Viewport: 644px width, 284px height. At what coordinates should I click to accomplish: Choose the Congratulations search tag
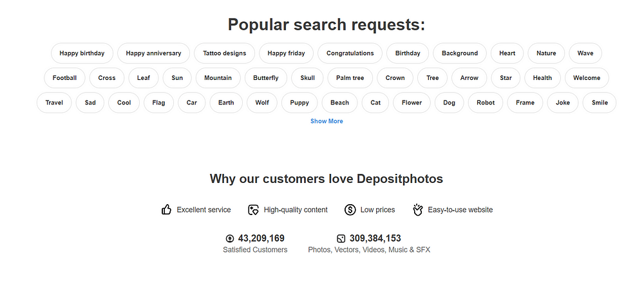pos(350,53)
